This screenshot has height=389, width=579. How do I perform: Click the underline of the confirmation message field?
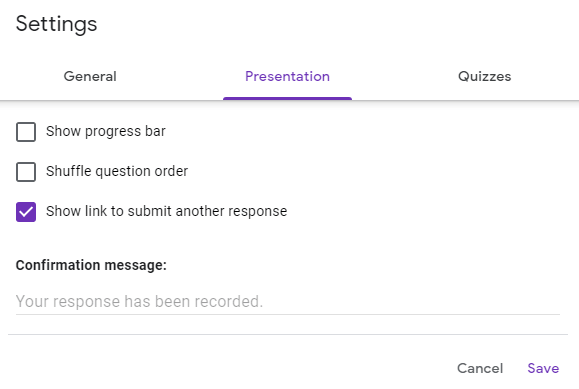coord(288,314)
